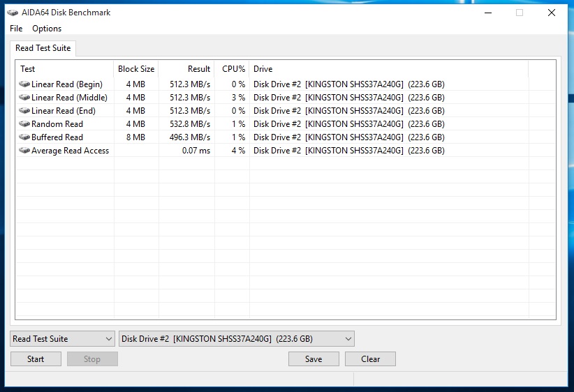574x392 pixels.
Task: Click the disk icon beside Linear Read (End)
Action: pos(24,110)
